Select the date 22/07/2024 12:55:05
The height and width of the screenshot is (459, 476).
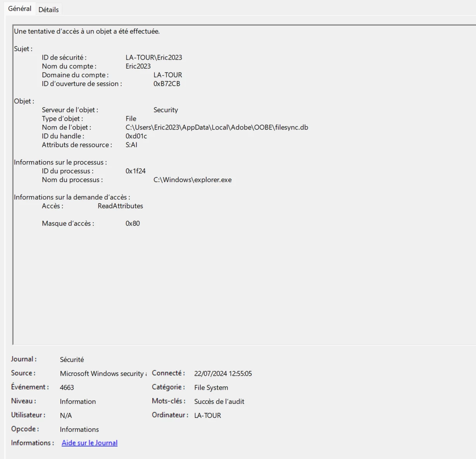223,374
